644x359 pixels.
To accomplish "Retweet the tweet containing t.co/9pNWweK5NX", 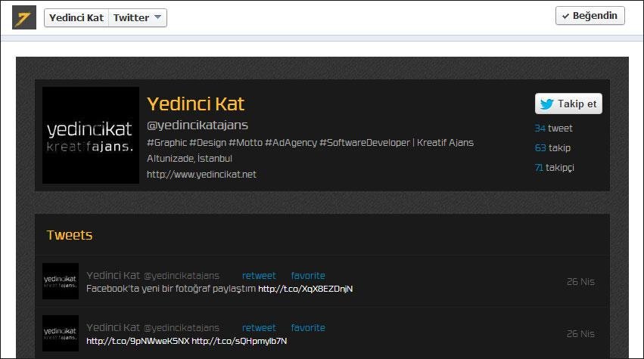I will click(259, 328).
